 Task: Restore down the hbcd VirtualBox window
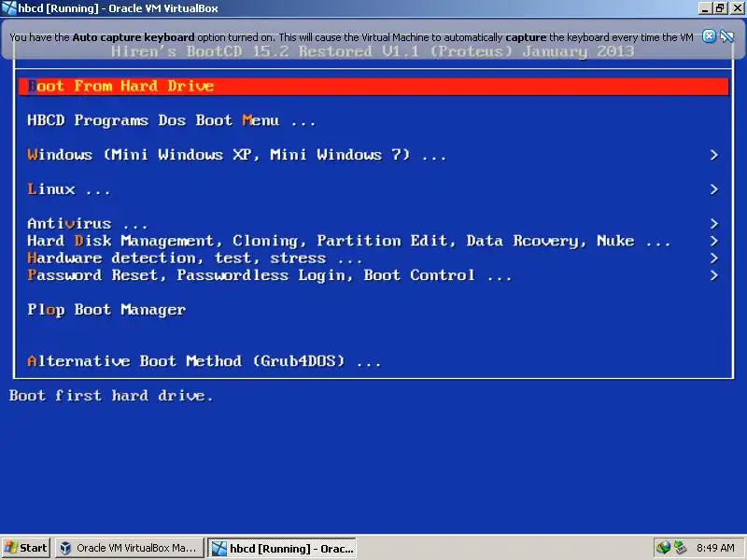point(719,8)
